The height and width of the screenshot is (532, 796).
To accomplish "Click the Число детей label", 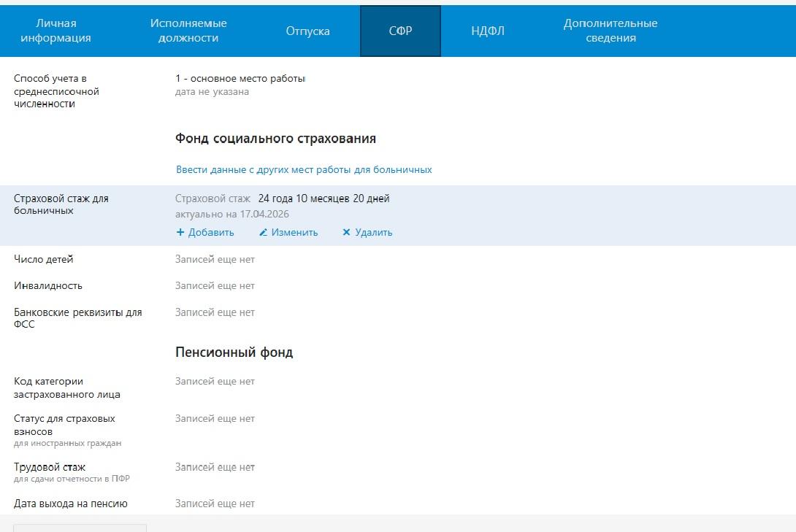I will point(44,259).
